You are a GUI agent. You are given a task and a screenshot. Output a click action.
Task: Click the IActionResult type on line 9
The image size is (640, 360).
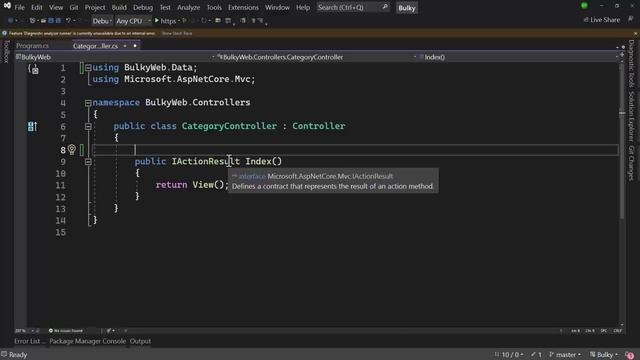click(206, 162)
